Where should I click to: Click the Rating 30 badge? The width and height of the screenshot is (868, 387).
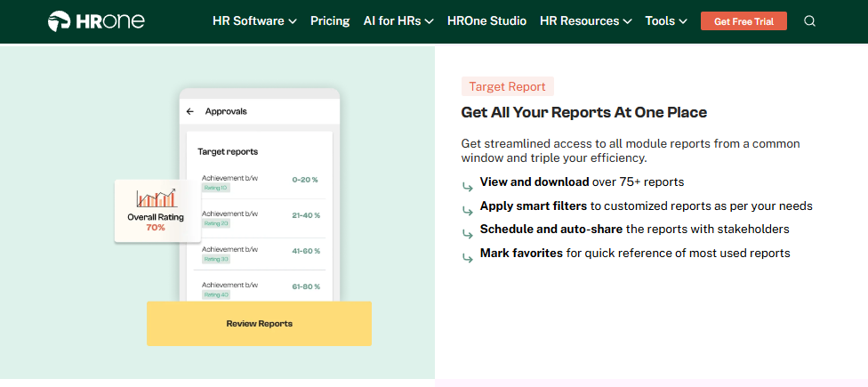point(216,259)
